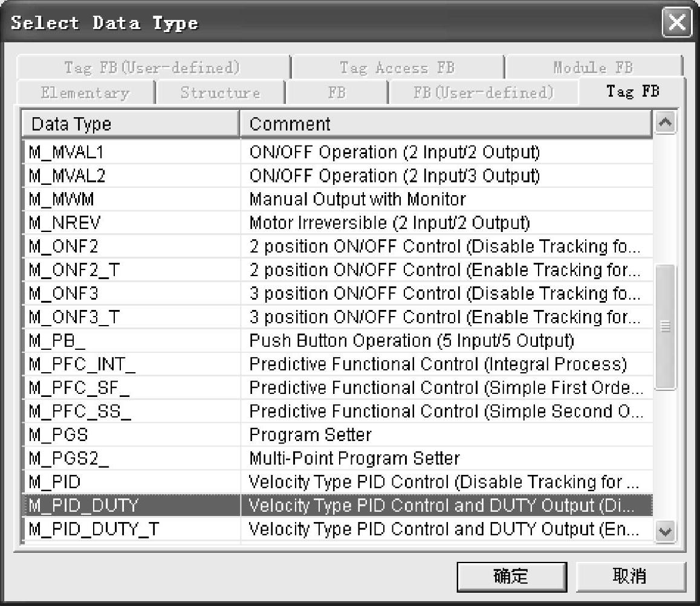The height and width of the screenshot is (606, 700).
Task: Cancel using the 取消 button
Action: coord(630,576)
